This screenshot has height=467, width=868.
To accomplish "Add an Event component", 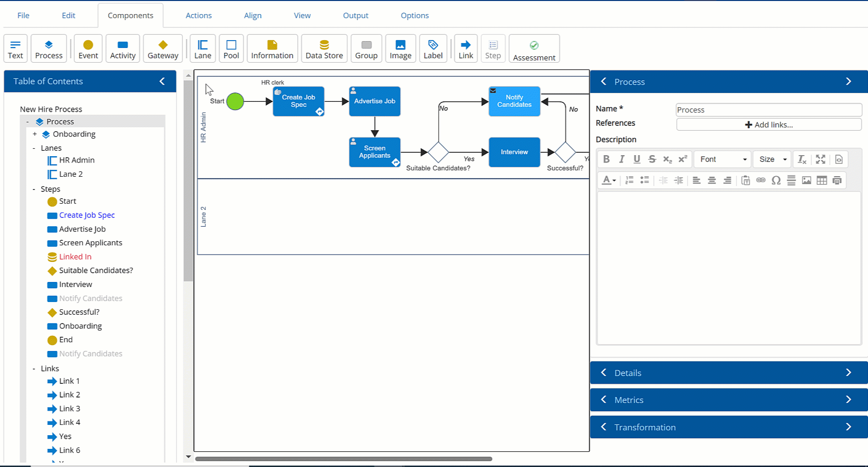I will [88, 48].
